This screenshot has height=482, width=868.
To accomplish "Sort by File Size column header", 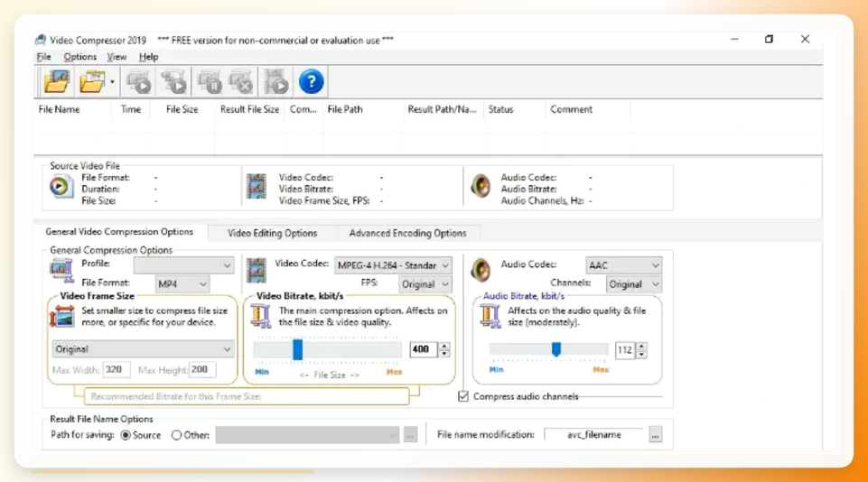I will (x=182, y=109).
